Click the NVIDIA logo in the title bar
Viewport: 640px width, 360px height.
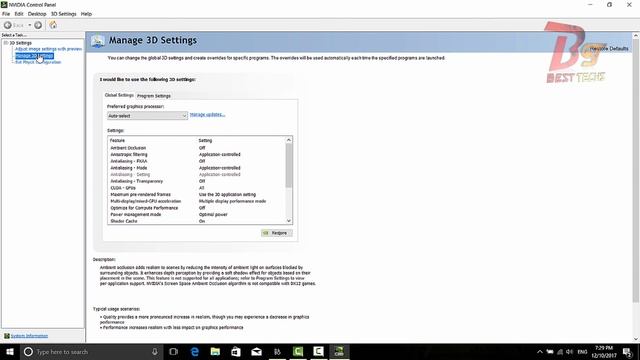click(4, 4)
